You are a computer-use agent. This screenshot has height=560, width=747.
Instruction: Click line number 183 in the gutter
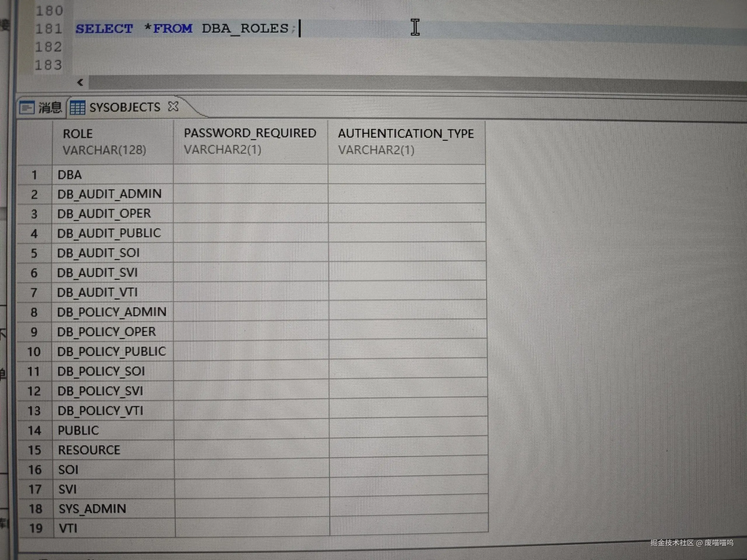click(49, 65)
